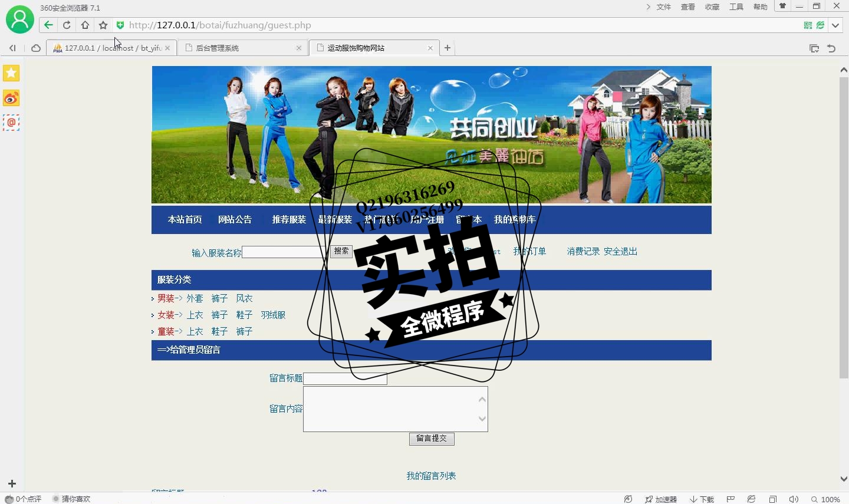
Task: Open the 女装 上衣 category
Action: pyautogui.click(x=195, y=315)
